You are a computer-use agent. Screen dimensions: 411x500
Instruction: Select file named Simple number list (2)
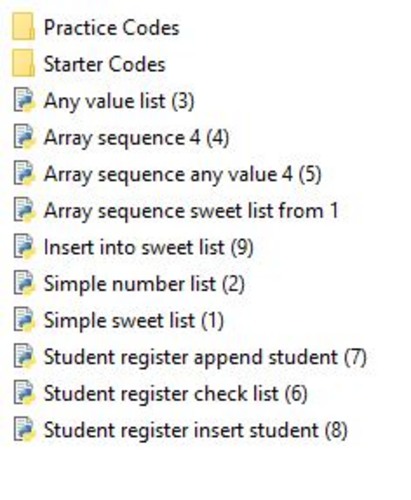144,284
